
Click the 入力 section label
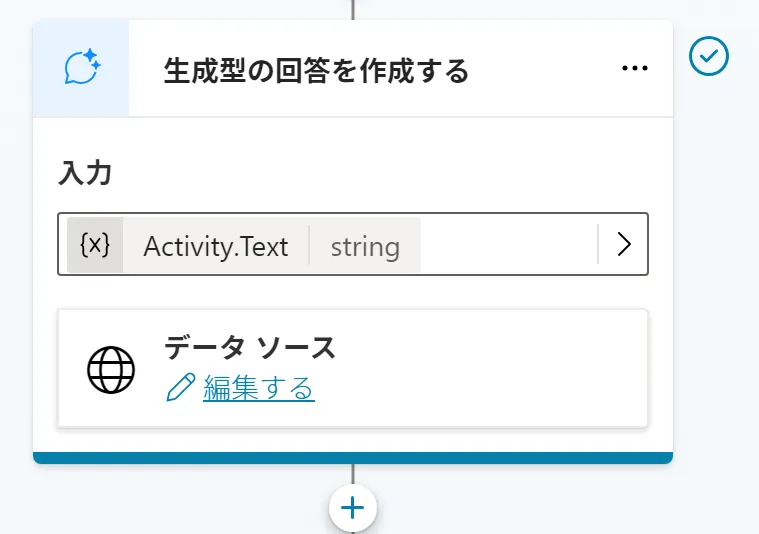[x=85, y=173]
